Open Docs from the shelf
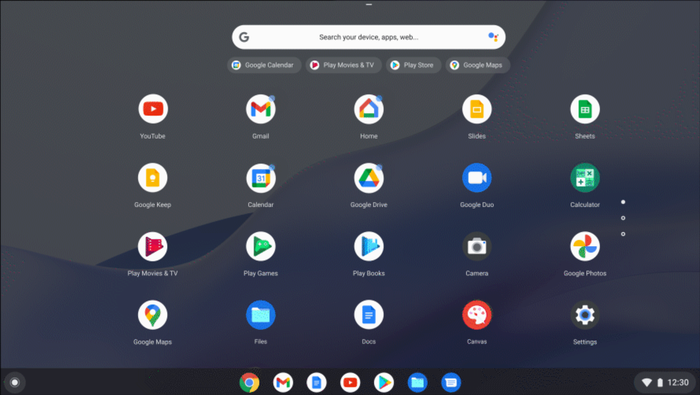This screenshot has height=395, width=700. pyautogui.click(x=317, y=383)
